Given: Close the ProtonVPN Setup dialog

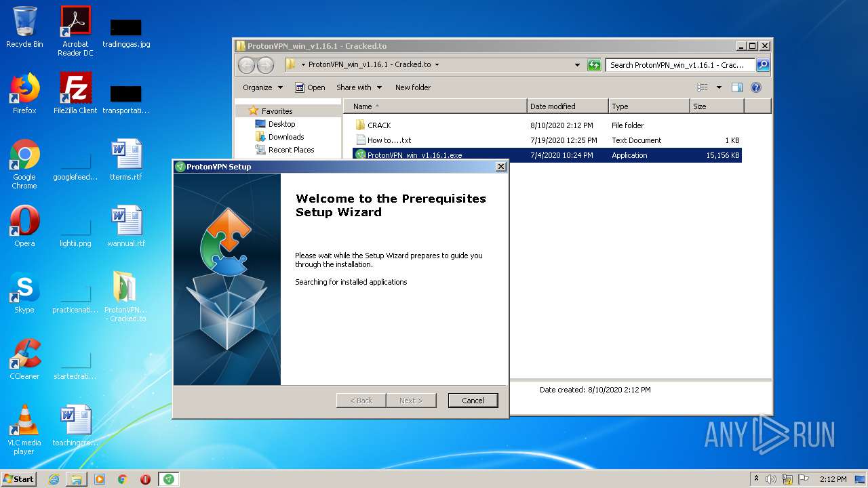Looking at the screenshot, I should (x=501, y=167).
